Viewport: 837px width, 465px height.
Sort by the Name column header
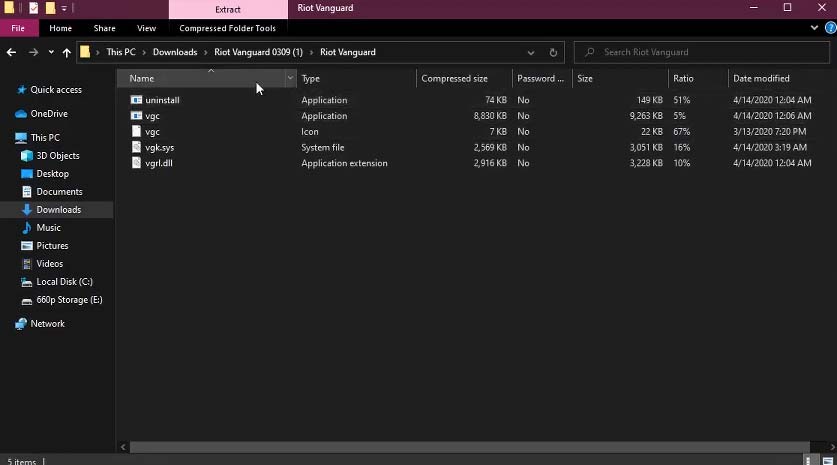click(201, 78)
